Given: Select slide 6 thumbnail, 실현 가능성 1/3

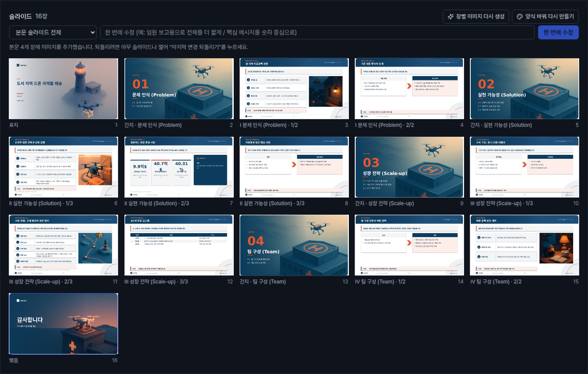Looking at the screenshot, I should tap(63, 167).
